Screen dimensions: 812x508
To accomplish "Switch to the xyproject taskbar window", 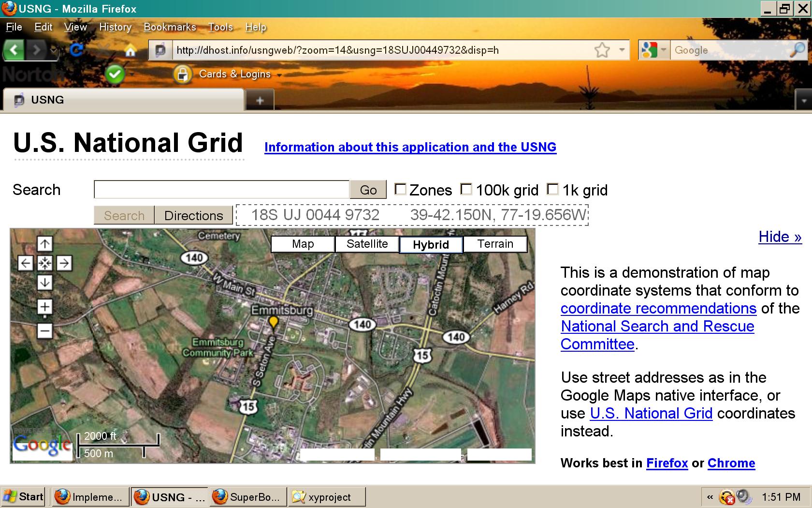I will click(327, 497).
